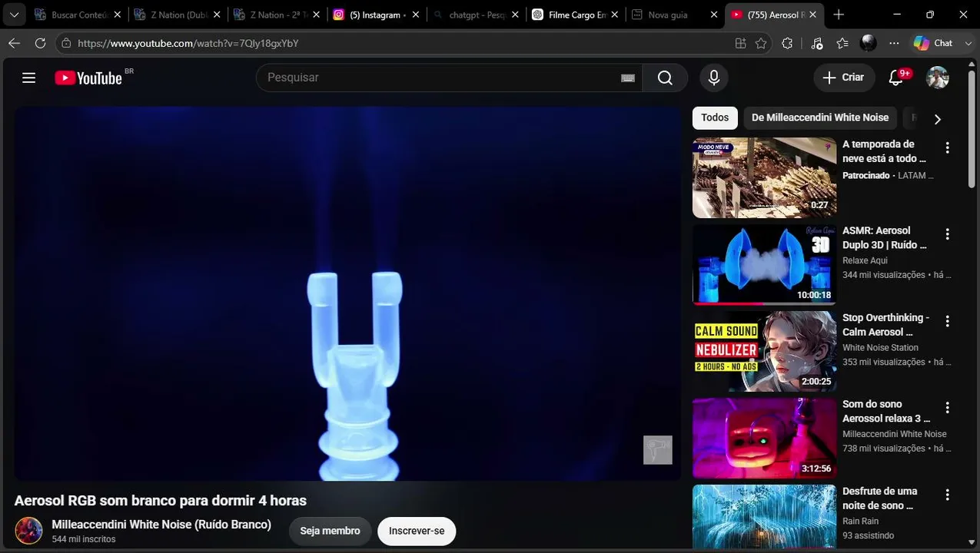Image resolution: width=980 pixels, height=553 pixels.
Task: Open browser extensions puzzle icon
Action: pyautogui.click(x=787, y=43)
